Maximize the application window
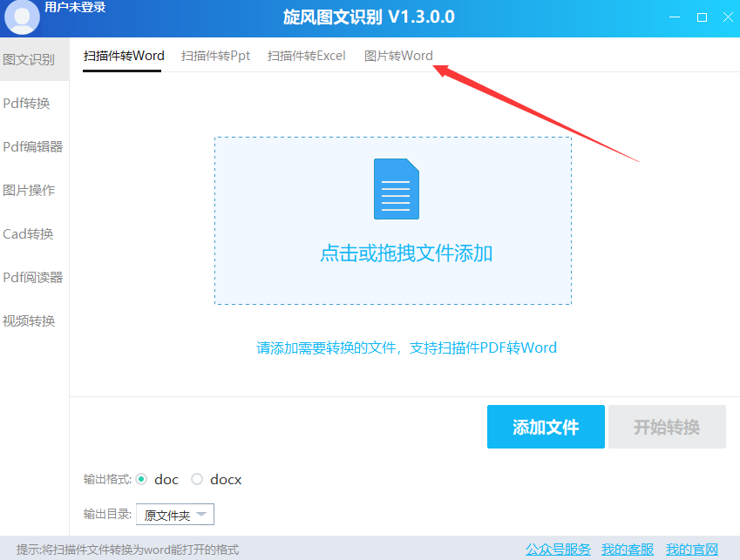Viewport: 740px width, 560px height. click(x=702, y=17)
